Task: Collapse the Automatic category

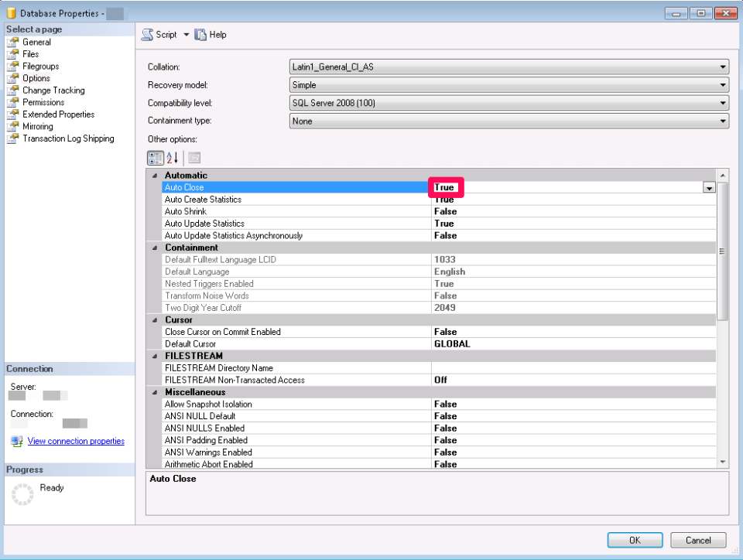Action: 155,175
